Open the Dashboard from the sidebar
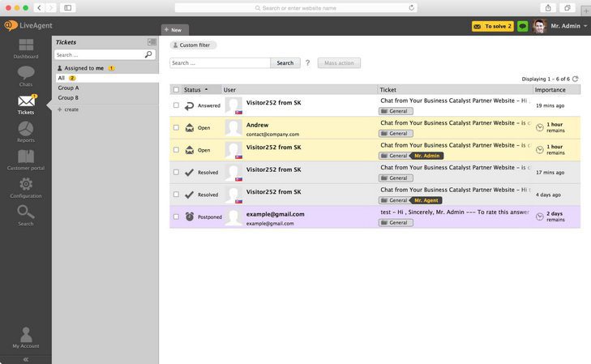Viewport: 591px width, 364px height. coord(26,48)
